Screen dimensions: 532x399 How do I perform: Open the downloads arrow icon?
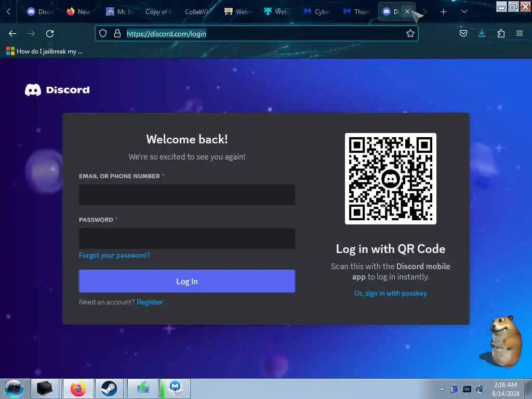[x=482, y=33]
